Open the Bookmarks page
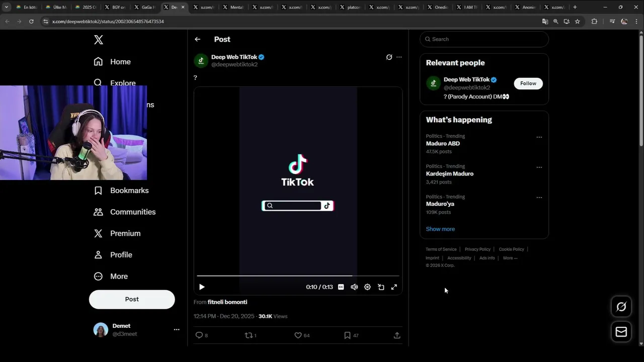This screenshot has width=644, height=362. [x=121, y=191]
